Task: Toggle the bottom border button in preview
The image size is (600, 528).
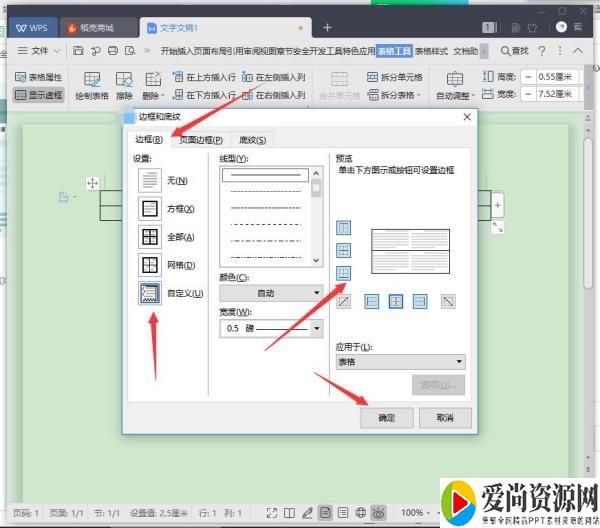Action: (343, 273)
